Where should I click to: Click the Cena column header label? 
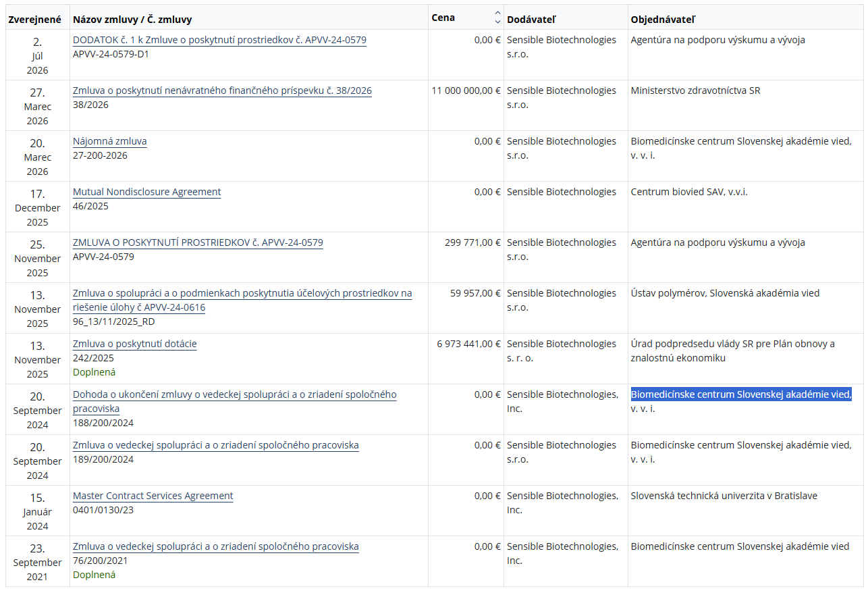click(x=443, y=18)
